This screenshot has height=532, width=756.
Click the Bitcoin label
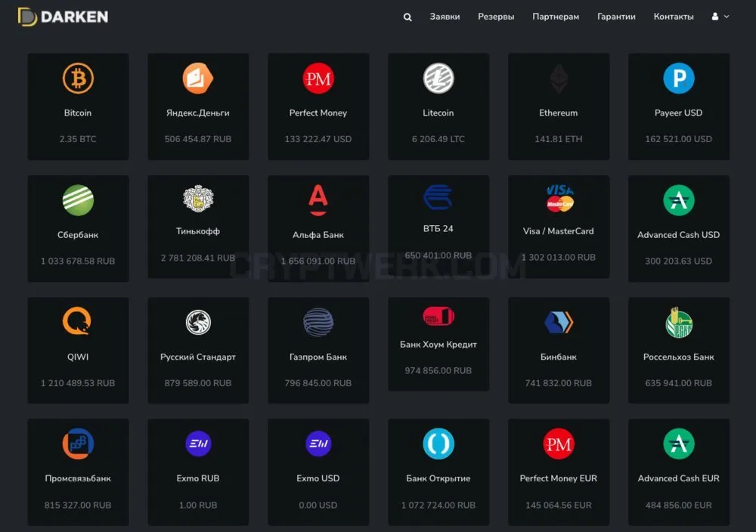(x=78, y=113)
